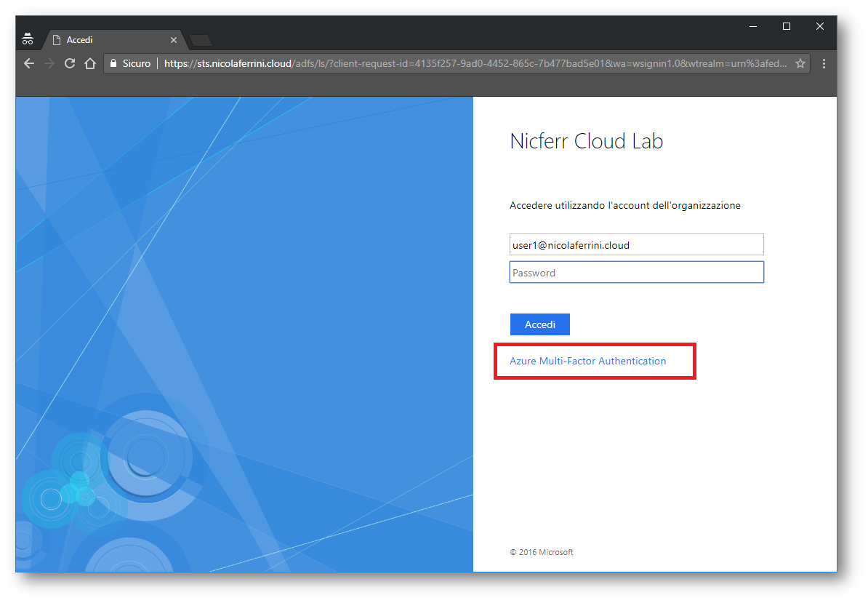Close the Accedi tab
Viewport: 868px width, 603px height.
pos(173,40)
